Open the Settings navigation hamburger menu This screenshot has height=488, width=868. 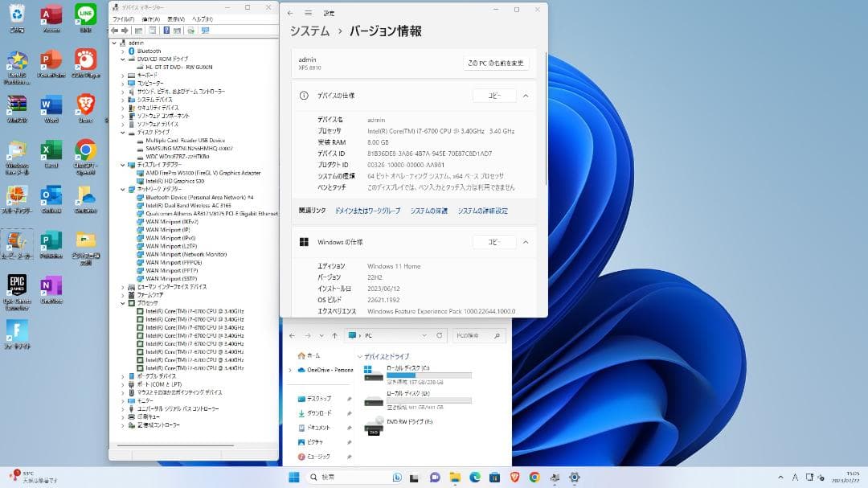[x=308, y=12]
